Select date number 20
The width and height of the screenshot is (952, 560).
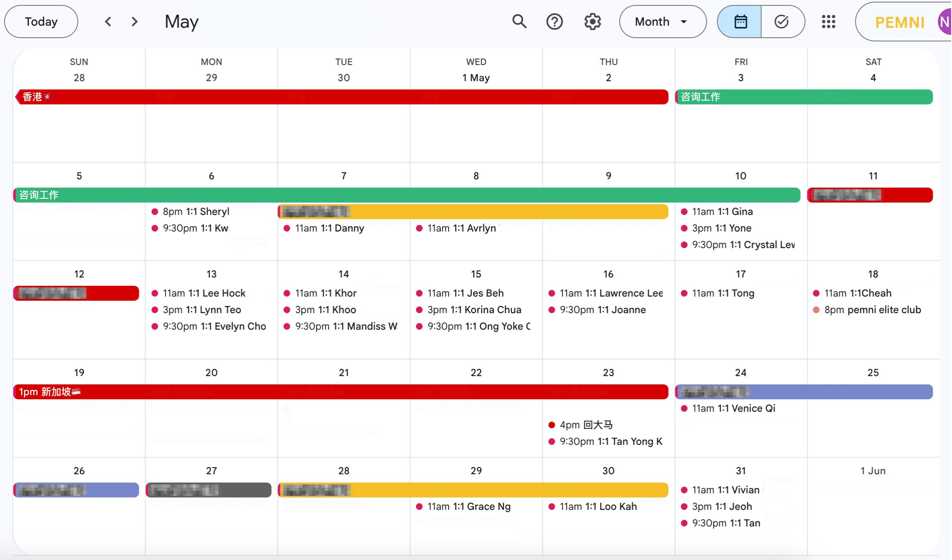coord(211,373)
